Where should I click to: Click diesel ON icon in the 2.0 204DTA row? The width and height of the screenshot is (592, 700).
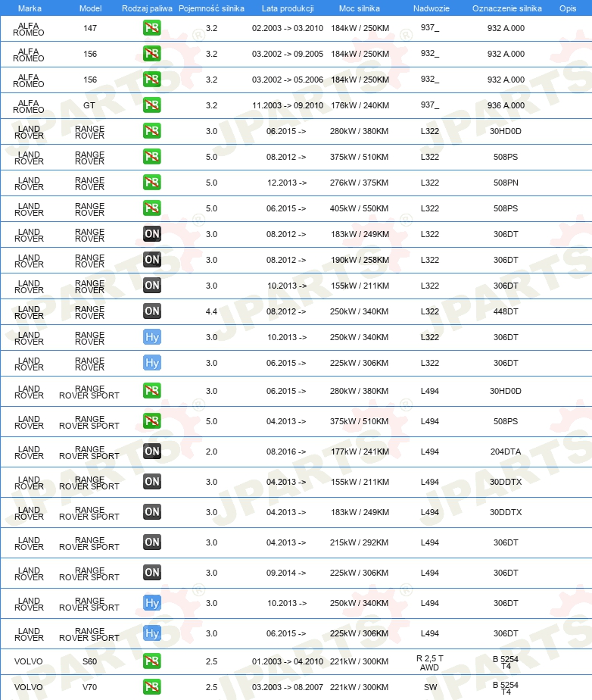point(151,452)
